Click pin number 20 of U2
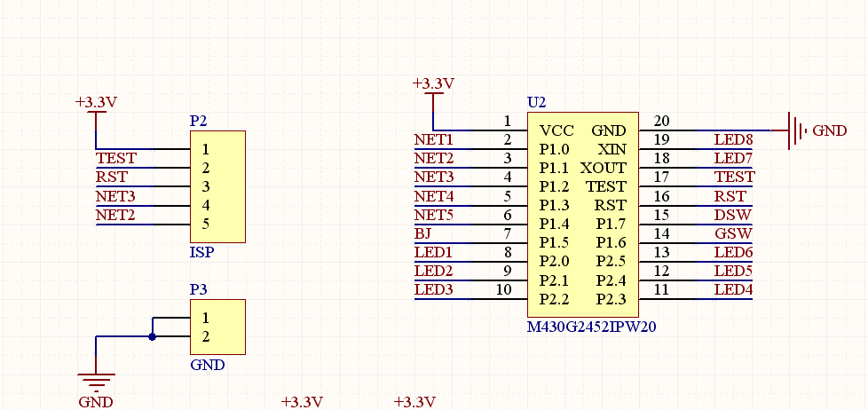Image resolution: width=868 pixels, height=410 pixels. [x=661, y=121]
